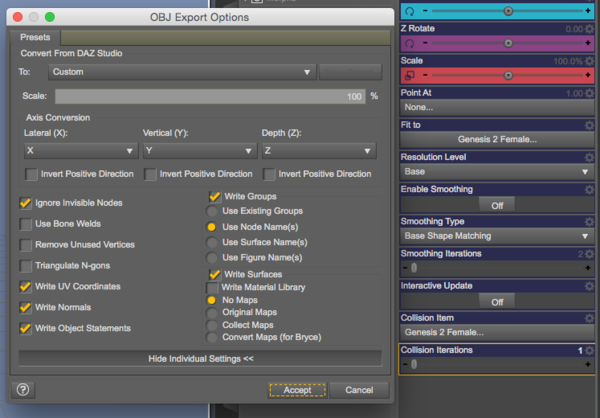Click the purple Z Rotate slider handle

[x=508, y=43]
